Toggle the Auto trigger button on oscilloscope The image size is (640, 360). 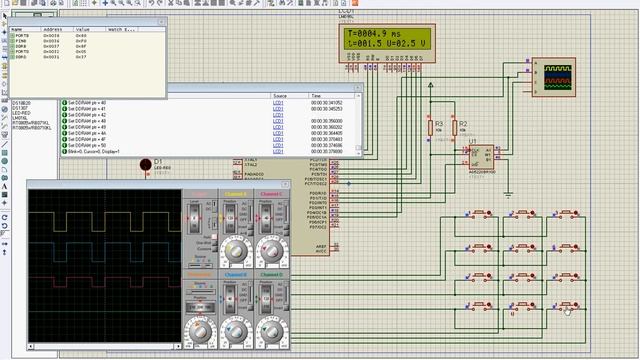coord(214,237)
